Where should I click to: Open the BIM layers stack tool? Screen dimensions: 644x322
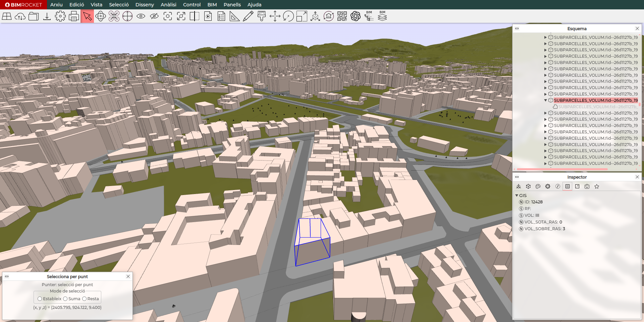click(x=382, y=16)
